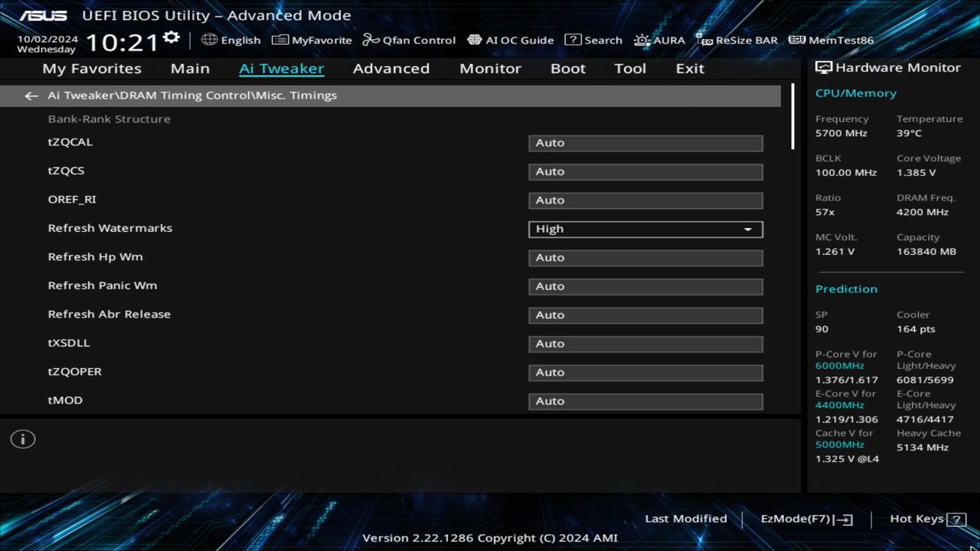This screenshot has height=551, width=980.
Task: Open the OREF_RI setting box
Action: coord(645,200)
